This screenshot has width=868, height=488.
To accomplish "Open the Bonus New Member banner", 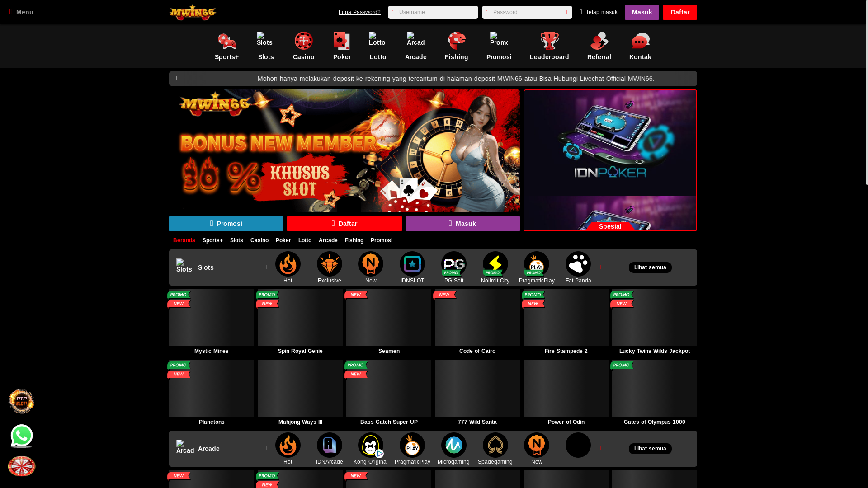I will [344, 151].
